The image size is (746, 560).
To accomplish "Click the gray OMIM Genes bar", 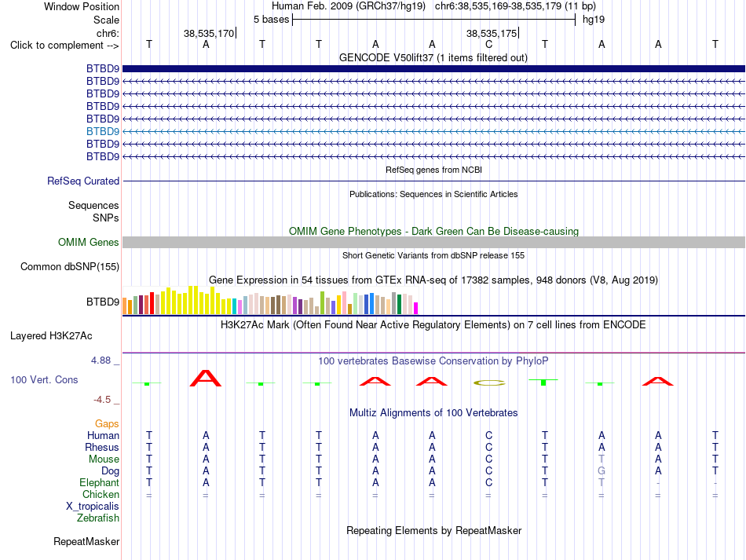I will 433,242.
